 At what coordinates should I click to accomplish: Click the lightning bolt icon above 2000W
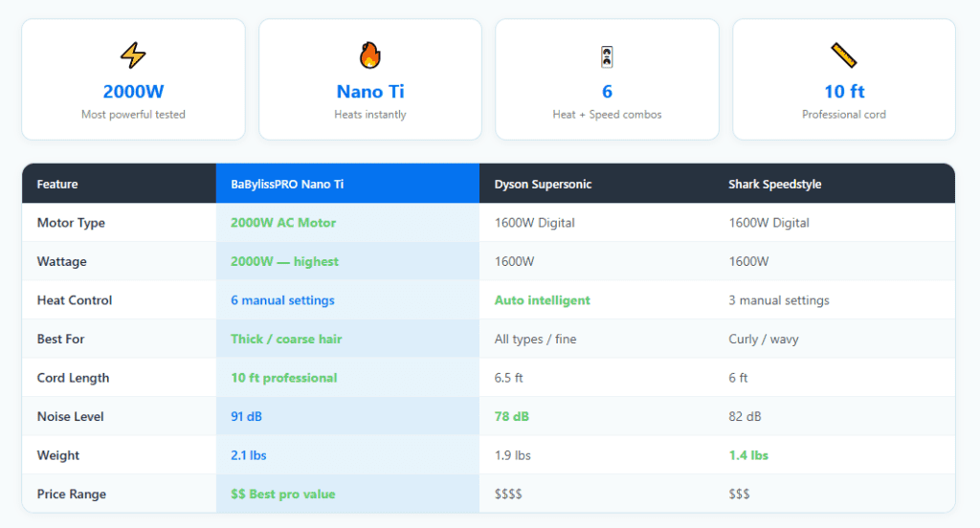coord(133,55)
